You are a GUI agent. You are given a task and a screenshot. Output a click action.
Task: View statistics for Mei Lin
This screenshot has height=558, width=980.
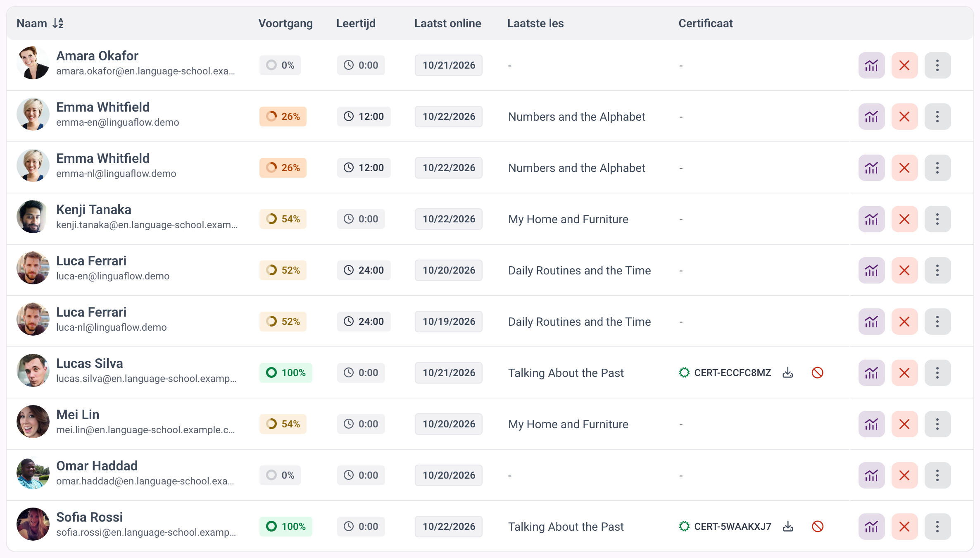pyautogui.click(x=871, y=424)
